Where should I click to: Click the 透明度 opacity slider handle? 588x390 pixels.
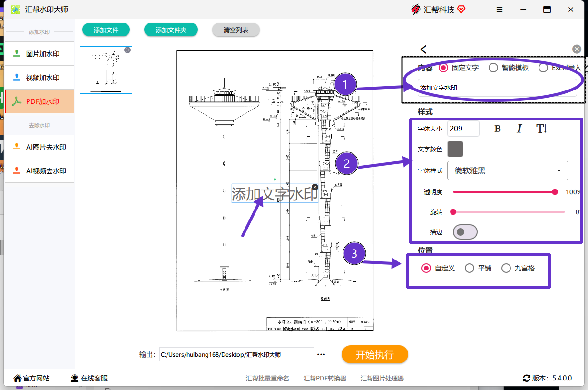tap(555, 192)
